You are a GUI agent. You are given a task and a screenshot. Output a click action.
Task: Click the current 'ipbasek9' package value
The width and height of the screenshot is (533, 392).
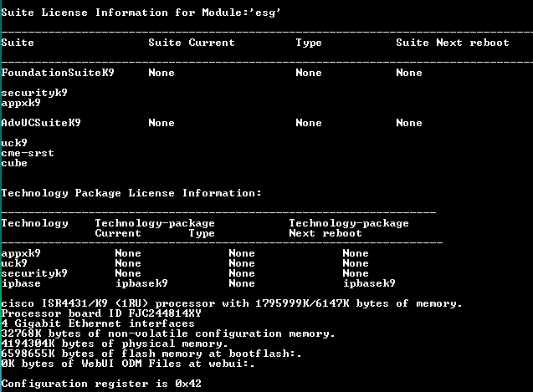[x=141, y=283]
